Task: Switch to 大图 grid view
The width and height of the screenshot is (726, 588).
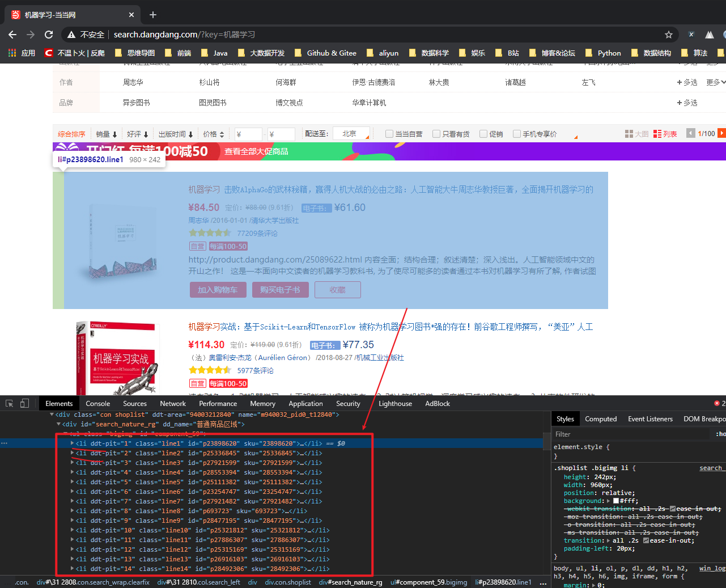Action: click(x=636, y=134)
